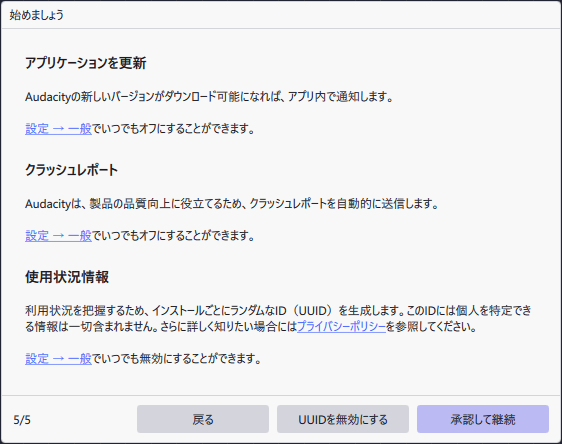Click the アプリケーションを更新 heading
Image resolution: width=562 pixels, height=444 pixels.
86,63
